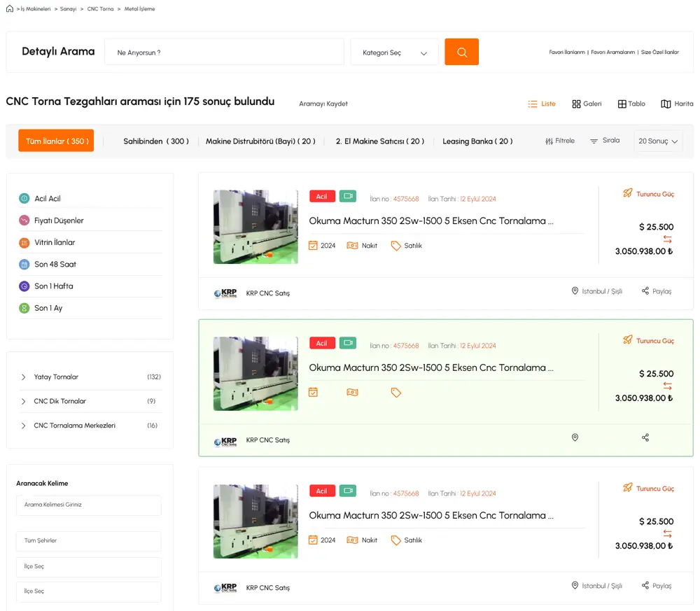
Task: Open the Tüm Şehirler dropdown
Action: [89, 540]
